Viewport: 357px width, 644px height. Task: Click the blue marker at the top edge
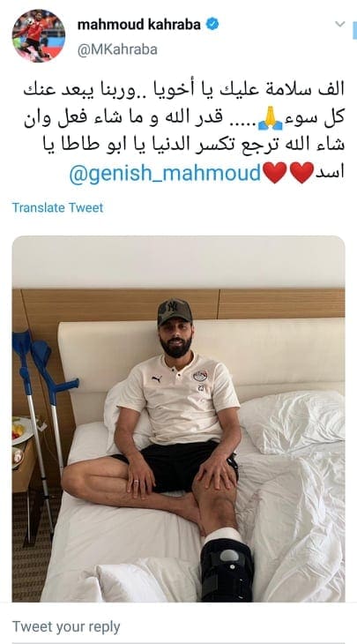click(354, 31)
